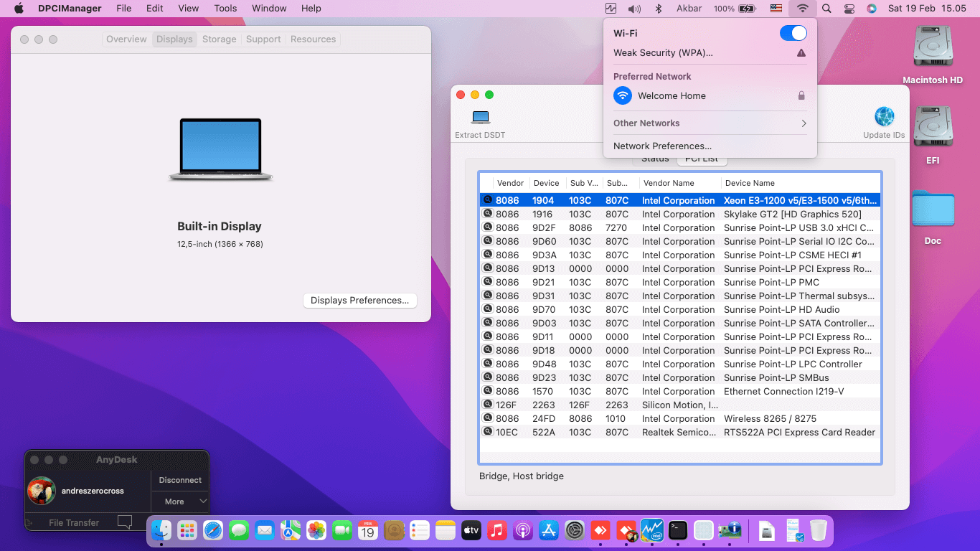
Task: Click the Update IDs globe icon
Action: point(884,116)
